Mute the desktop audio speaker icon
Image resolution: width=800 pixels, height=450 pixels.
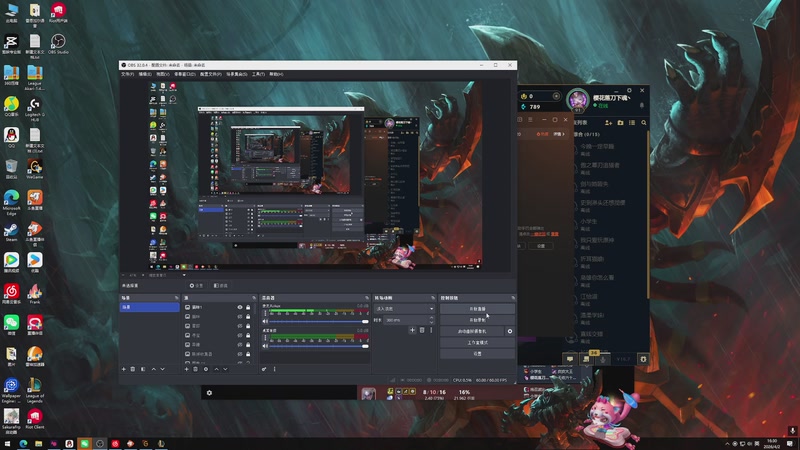265,346
